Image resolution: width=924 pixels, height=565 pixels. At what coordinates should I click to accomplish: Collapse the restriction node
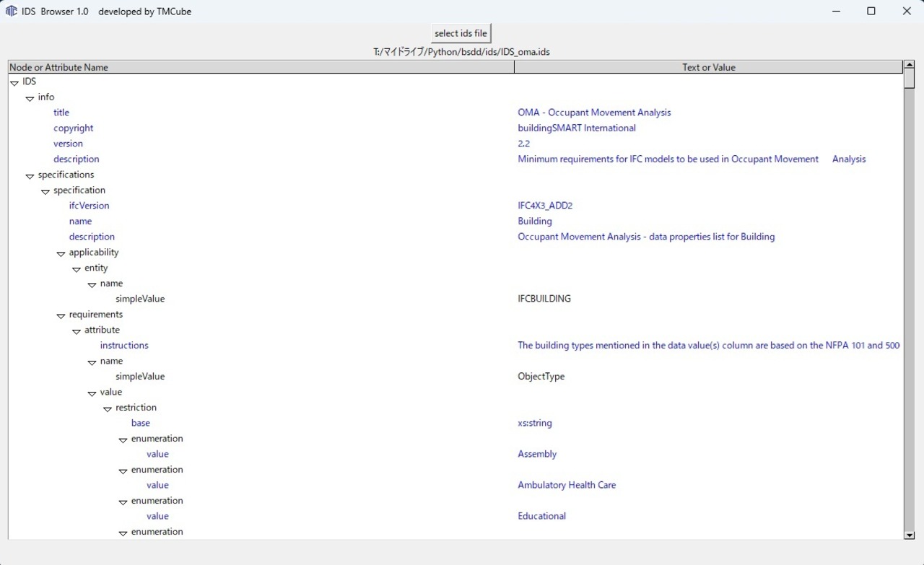[108, 408]
